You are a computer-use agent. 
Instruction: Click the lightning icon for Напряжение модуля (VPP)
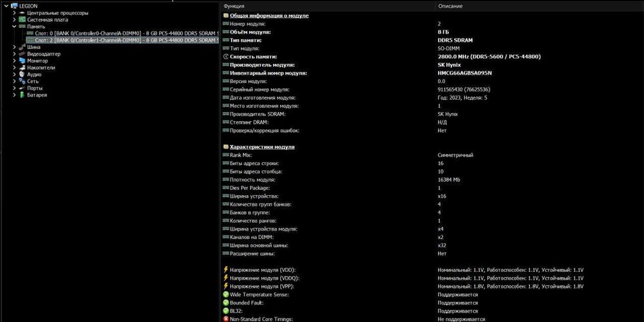[x=225, y=287]
